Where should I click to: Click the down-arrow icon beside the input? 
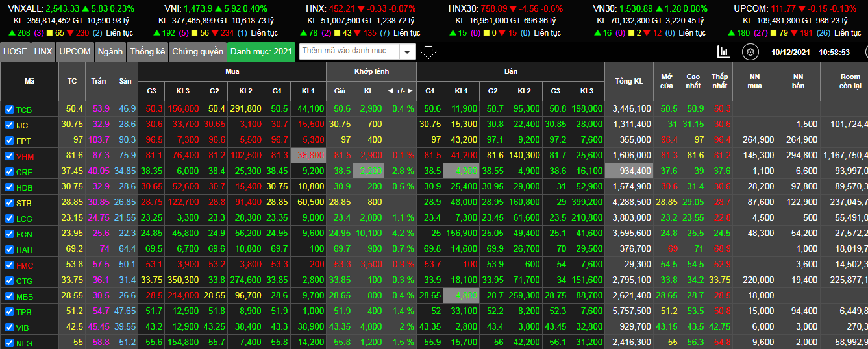[428, 52]
